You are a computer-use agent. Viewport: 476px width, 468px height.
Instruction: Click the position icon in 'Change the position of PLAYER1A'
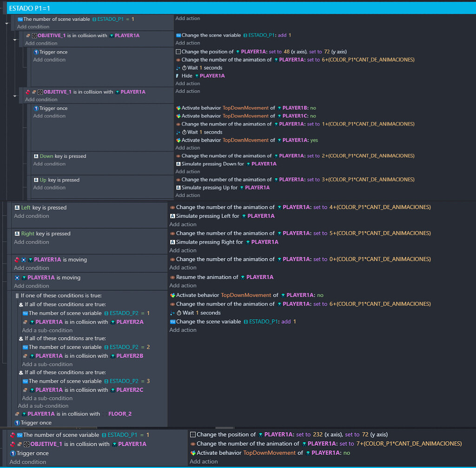coord(177,51)
